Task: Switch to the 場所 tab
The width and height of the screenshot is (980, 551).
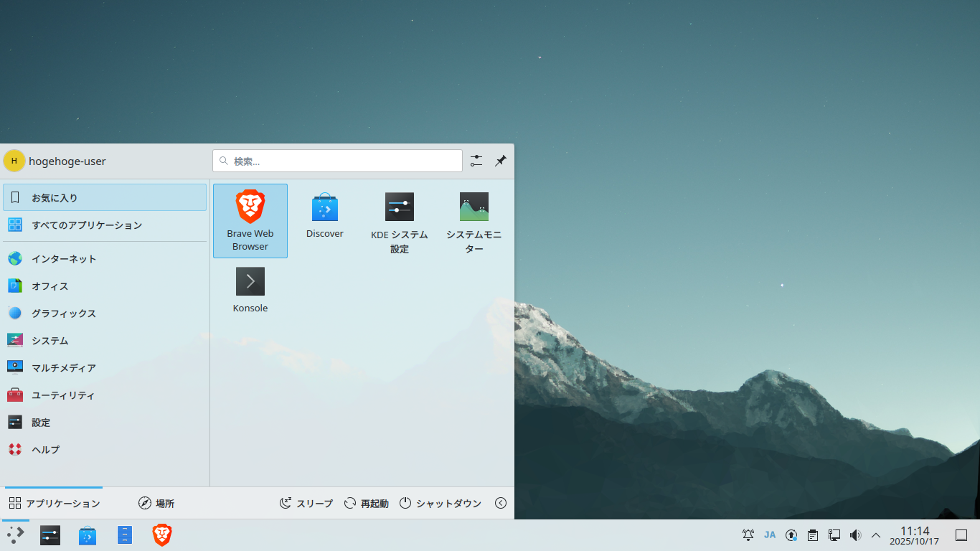Action: pos(156,503)
